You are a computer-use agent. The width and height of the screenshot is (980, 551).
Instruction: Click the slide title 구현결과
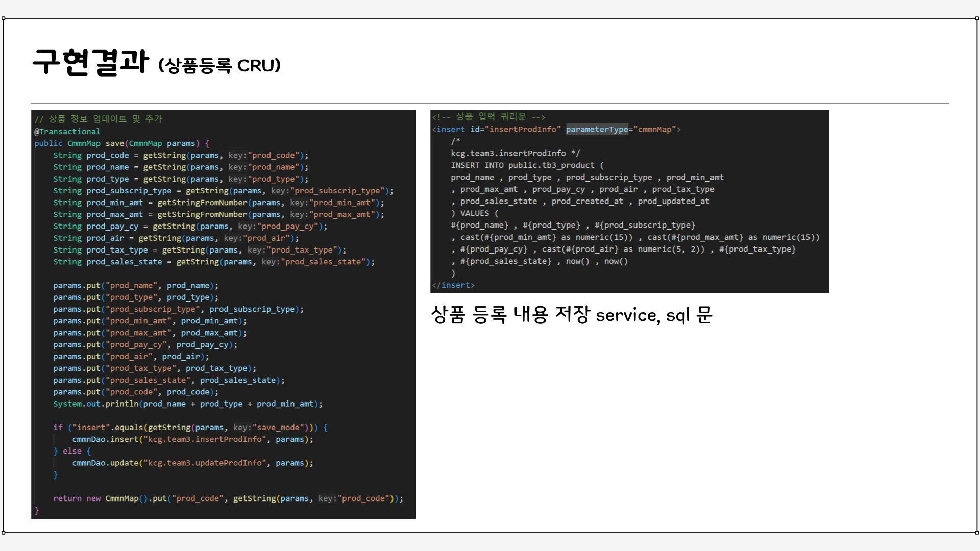[90, 62]
